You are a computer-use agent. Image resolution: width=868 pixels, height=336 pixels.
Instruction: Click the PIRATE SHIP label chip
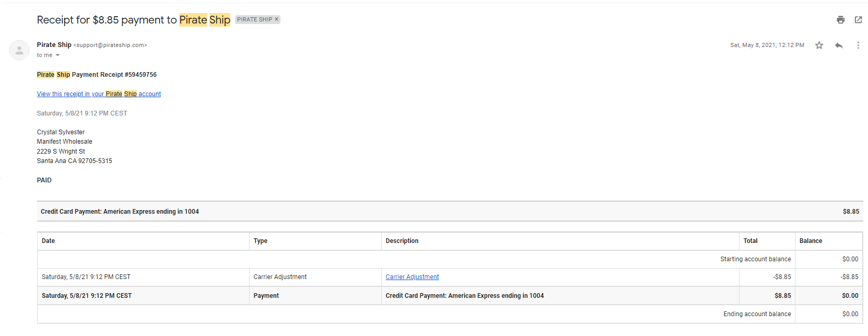255,19
